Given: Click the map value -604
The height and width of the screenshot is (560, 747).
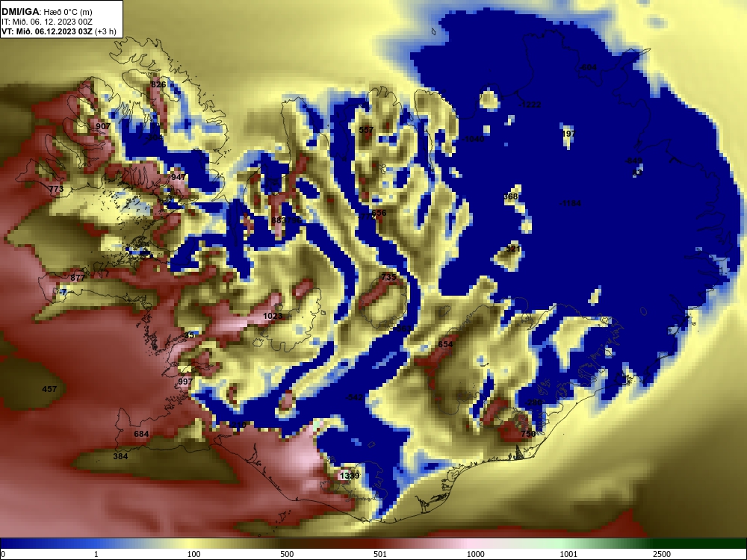Looking at the screenshot, I should [588, 68].
